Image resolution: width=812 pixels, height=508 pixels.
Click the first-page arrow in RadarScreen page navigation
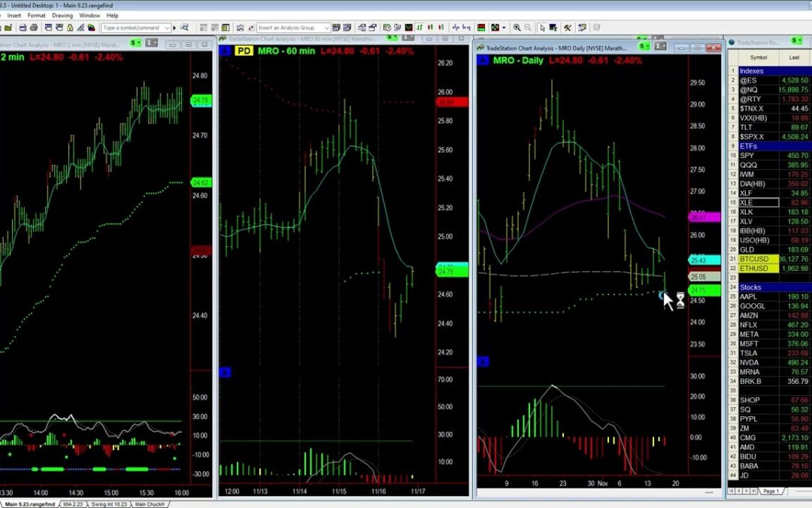[732, 491]
